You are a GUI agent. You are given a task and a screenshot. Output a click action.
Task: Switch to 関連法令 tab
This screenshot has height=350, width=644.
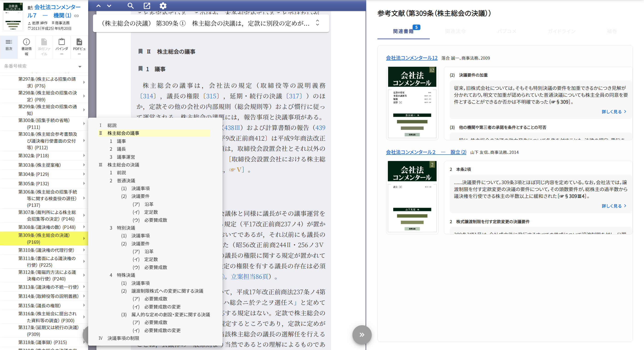click(455, 31)
